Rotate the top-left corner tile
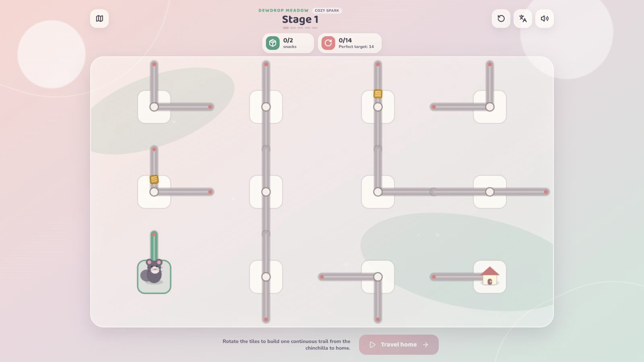The height and width of the screenshot is (362, 644). (154, 107)
